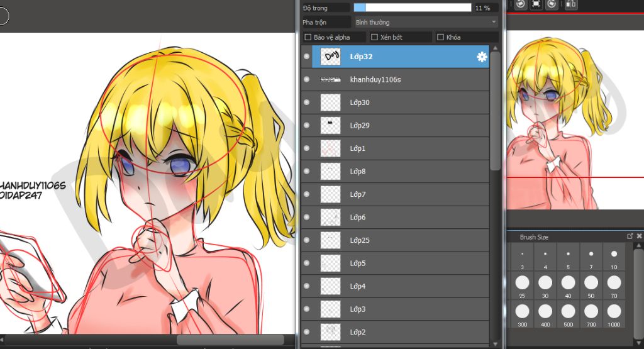This screenshot has height=349, width=644.
Task: Click the 11 % opacity value
Action: click(x=482, y=8)
